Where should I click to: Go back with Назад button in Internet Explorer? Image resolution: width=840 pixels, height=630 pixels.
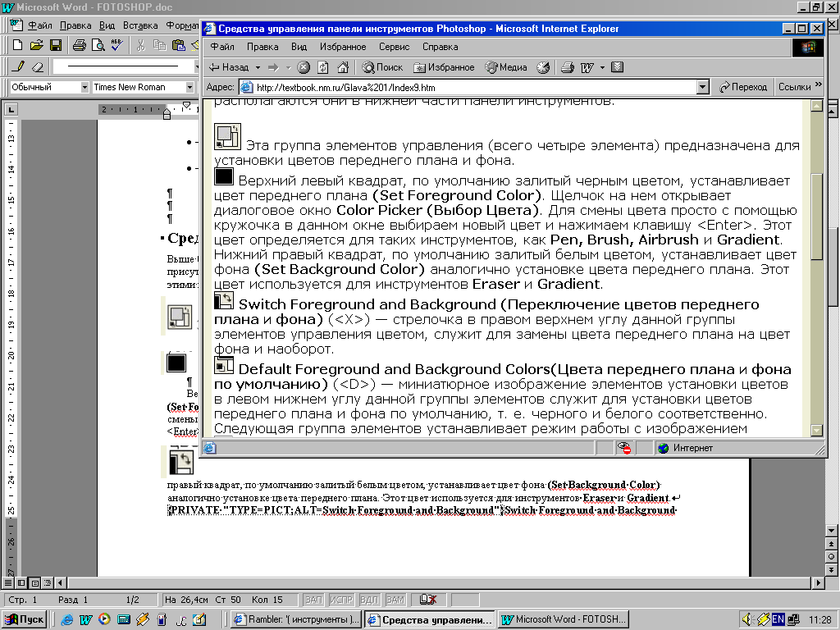tap(230, 67)
